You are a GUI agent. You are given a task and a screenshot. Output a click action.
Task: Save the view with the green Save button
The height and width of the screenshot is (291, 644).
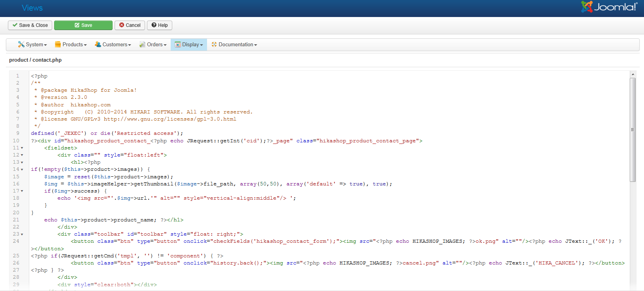click(83, 25)
